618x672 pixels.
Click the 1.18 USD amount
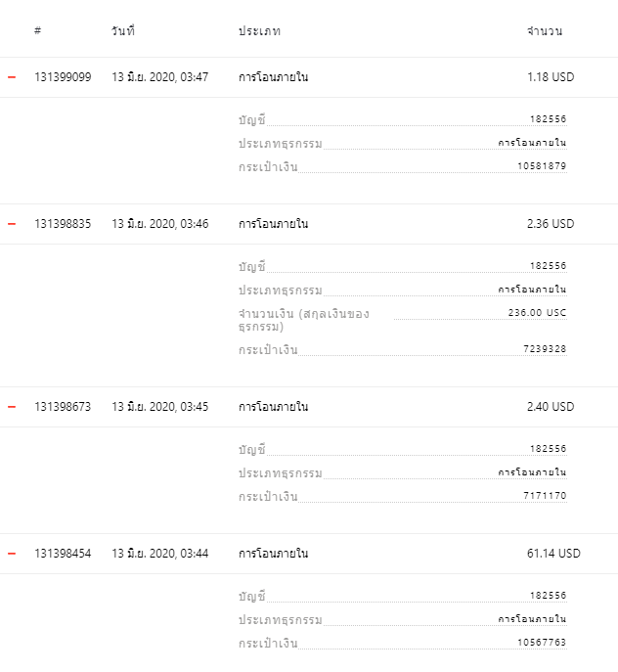[x=551, y=77]
